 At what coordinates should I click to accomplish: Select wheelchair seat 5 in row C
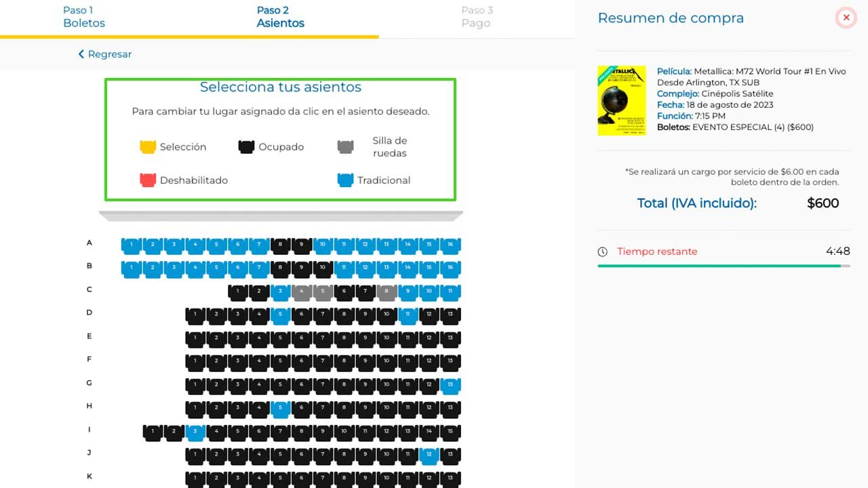point(323,291)
